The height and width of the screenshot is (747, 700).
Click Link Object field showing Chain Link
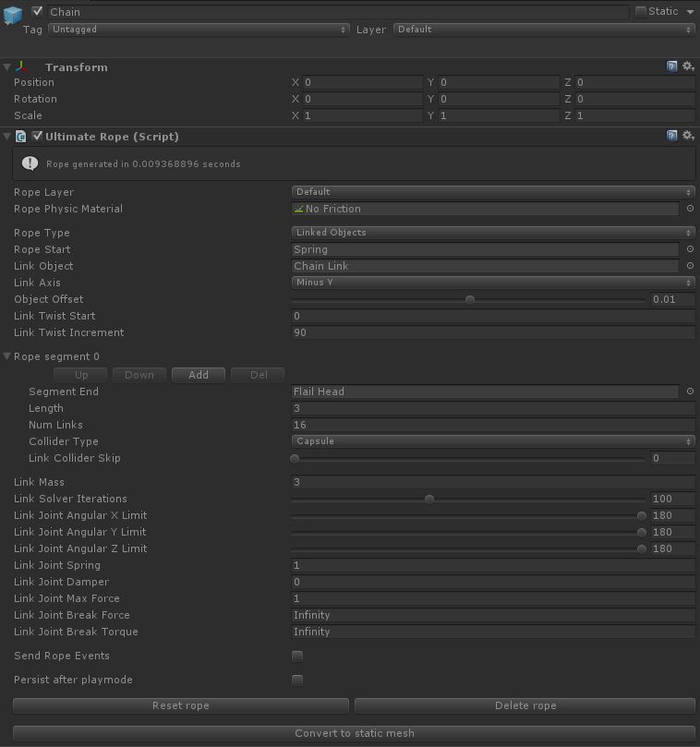485,266
